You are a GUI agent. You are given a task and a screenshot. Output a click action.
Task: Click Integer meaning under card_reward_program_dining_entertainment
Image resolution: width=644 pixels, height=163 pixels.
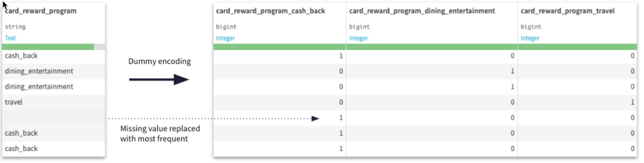pyautogui.click(x=358, y=38)
